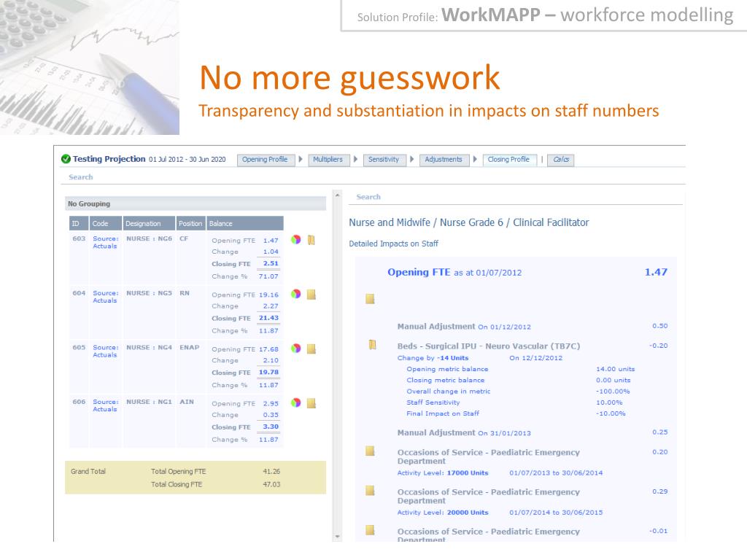This screenshot has height=560, width=747.
Task: Open note icon for row 606
Action: click(311, 403)
